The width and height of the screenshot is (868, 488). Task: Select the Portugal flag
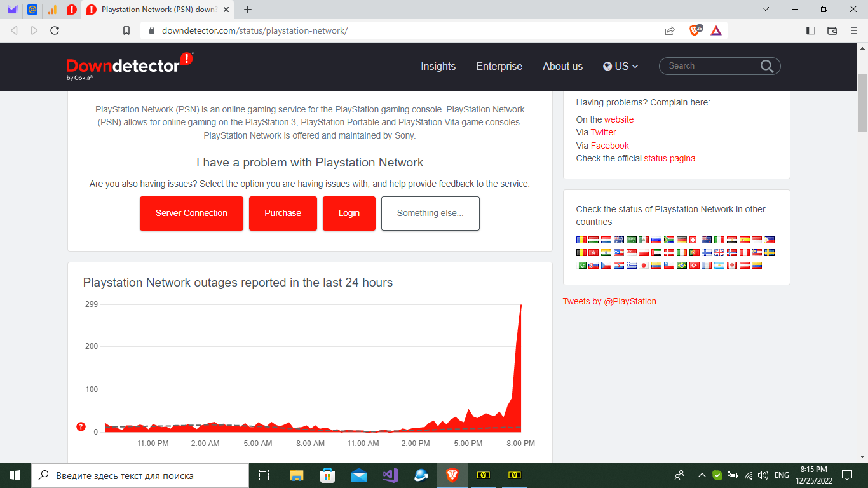point(695,252)
